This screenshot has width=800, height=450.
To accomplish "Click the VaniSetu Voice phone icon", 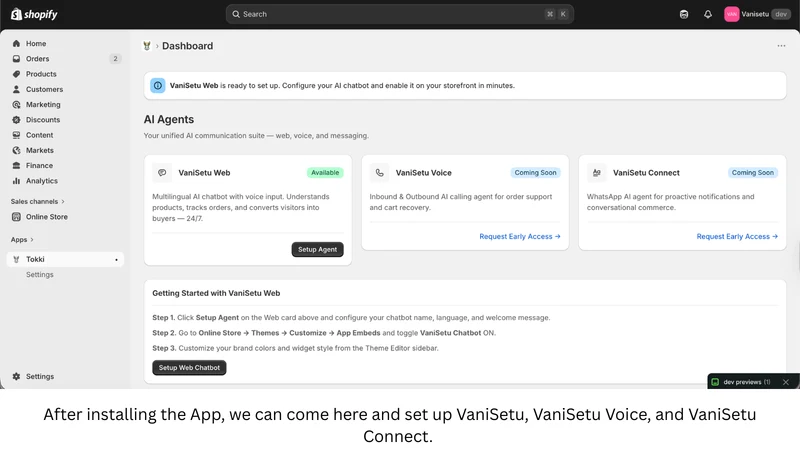I will [x=380, y=173].
